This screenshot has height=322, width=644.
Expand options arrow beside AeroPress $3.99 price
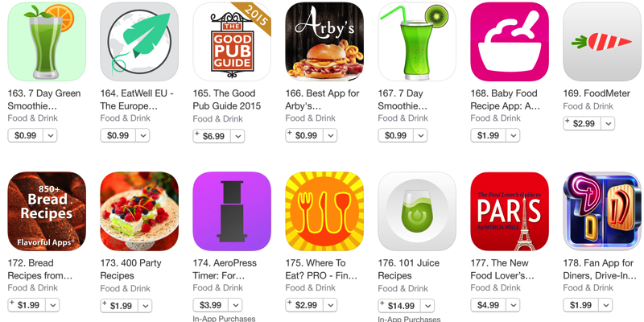point(235,305)
